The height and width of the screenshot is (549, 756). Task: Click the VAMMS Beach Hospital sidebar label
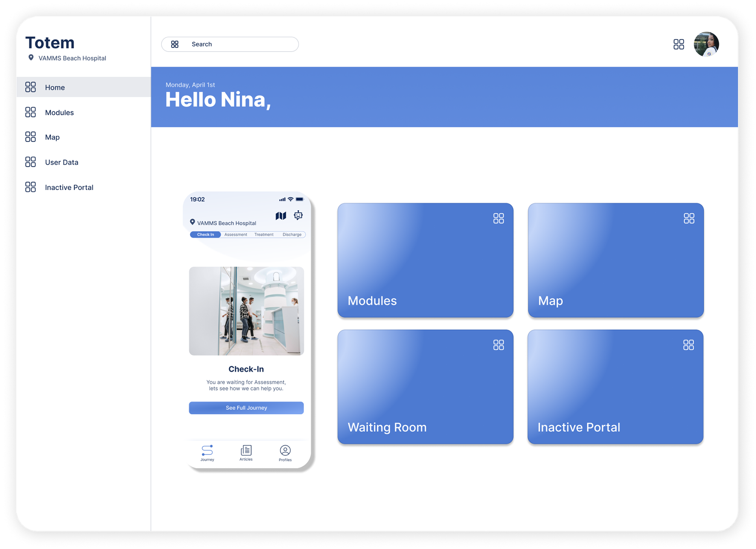(72, 58)
